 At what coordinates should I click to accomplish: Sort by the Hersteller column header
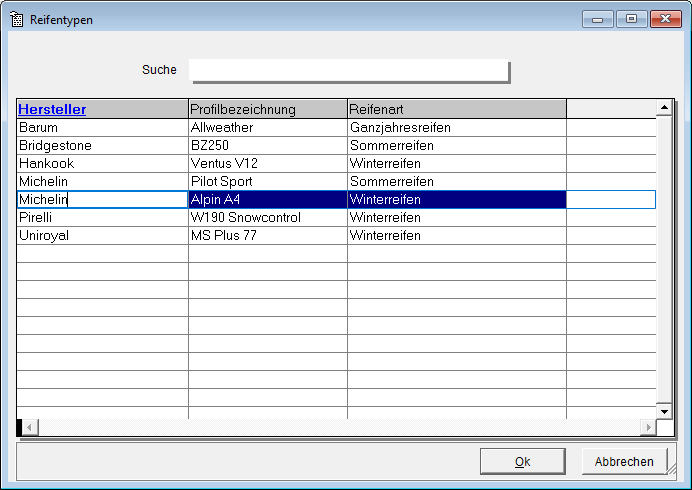click(102, 109)
